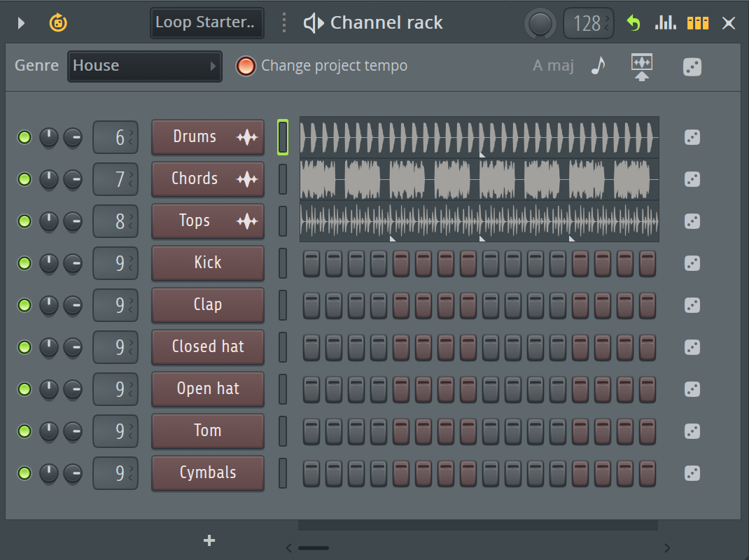Toggle the yellow step sequencer view icon

pyautogui.click(x=698, y=23)
